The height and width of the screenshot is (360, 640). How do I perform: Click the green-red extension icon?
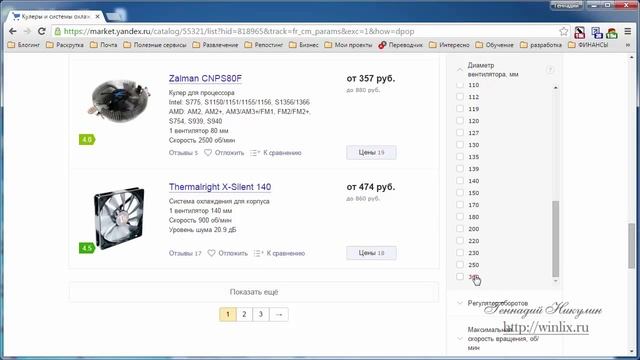click(x=612, y=33)
